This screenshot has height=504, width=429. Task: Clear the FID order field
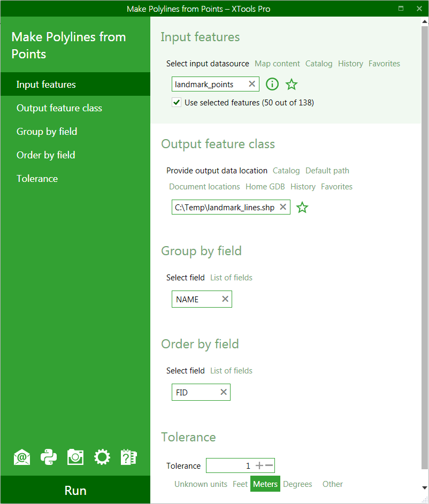(x=224, y=392)
